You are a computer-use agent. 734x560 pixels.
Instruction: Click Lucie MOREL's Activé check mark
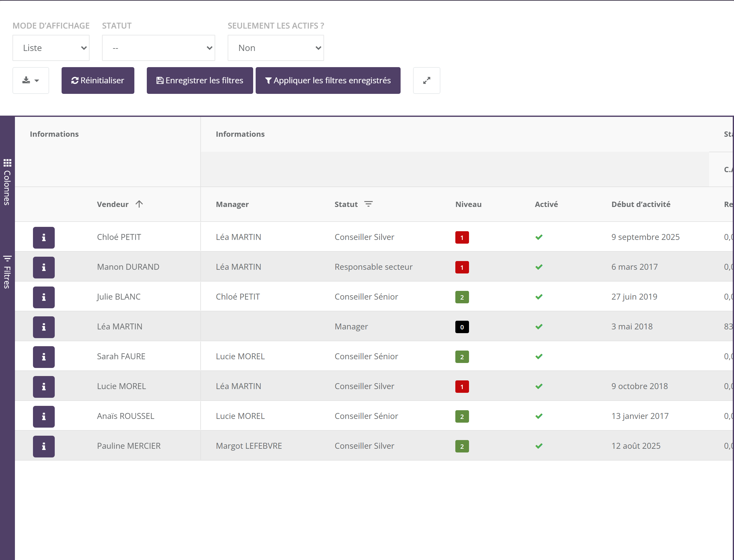point(539,386)
